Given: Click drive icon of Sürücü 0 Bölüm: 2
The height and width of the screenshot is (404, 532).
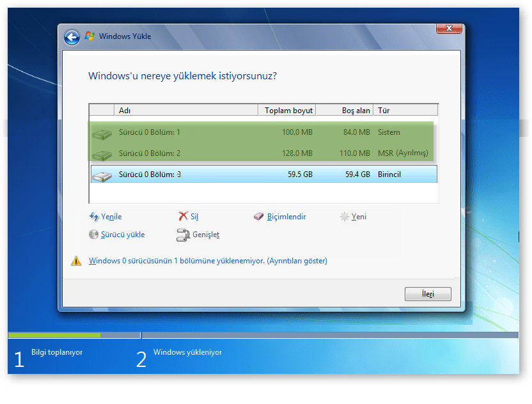Looking at the screenshot, I should [102, 155].
